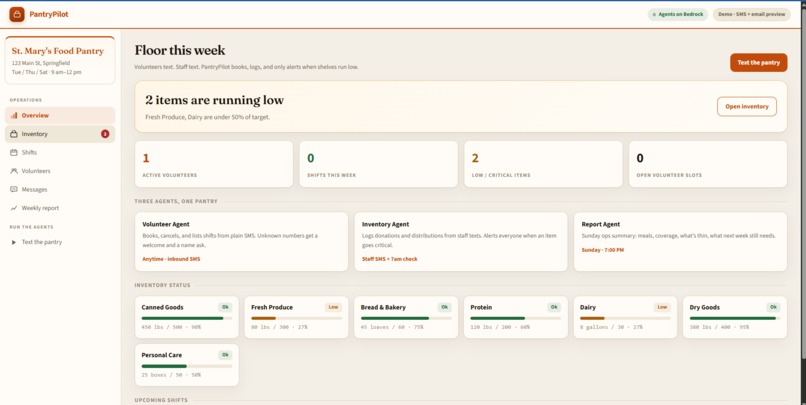Click the '2 items are running low' heading

pyautogui.click(x=214, y=100)
